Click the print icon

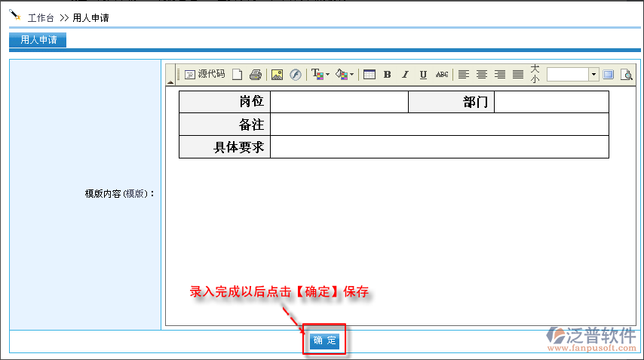tap(256, 75)
